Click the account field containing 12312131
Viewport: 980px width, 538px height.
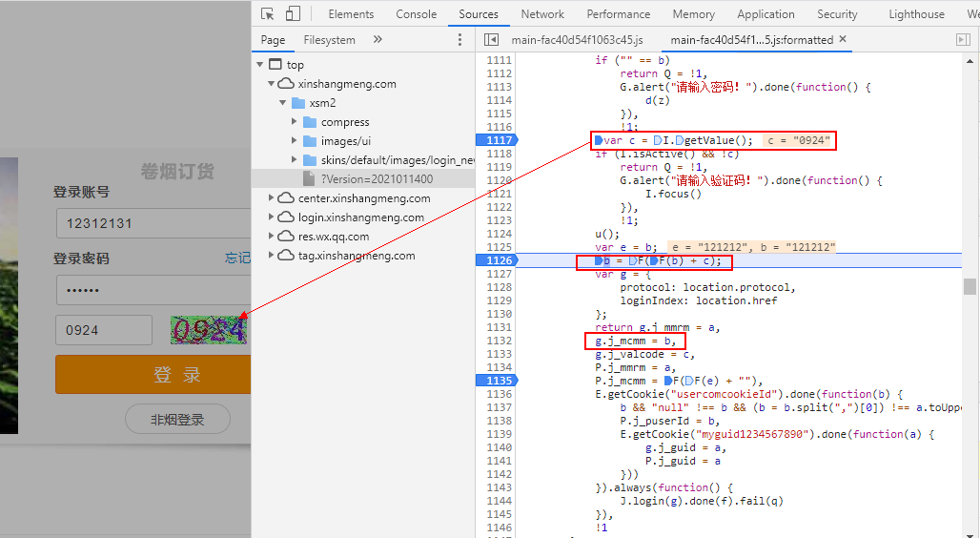click(153, 223)
